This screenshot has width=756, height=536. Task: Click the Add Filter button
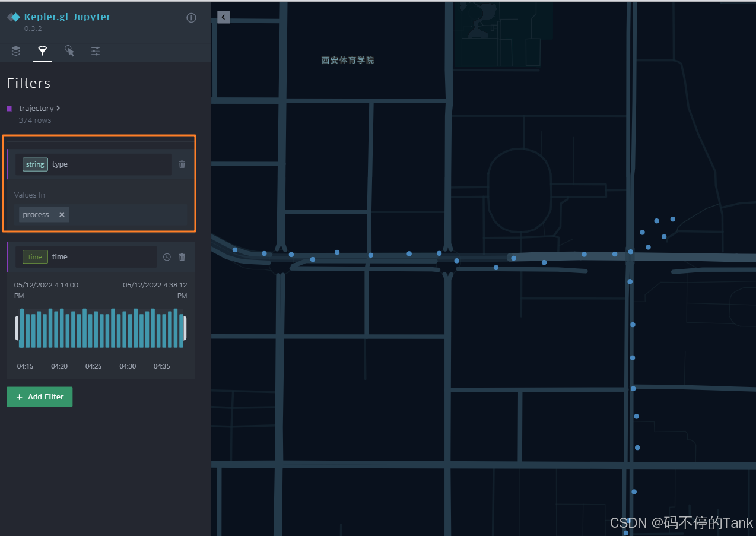coord(39,397)
